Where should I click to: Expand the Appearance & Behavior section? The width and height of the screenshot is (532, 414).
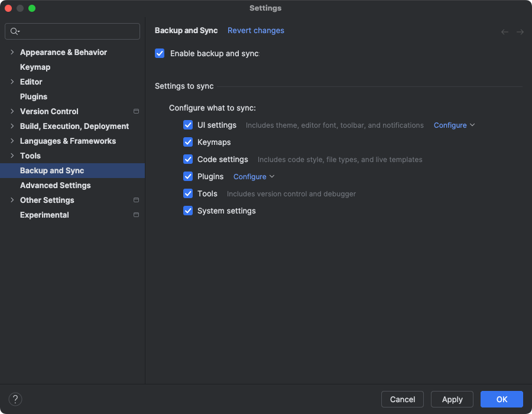(x=12, y=52)
